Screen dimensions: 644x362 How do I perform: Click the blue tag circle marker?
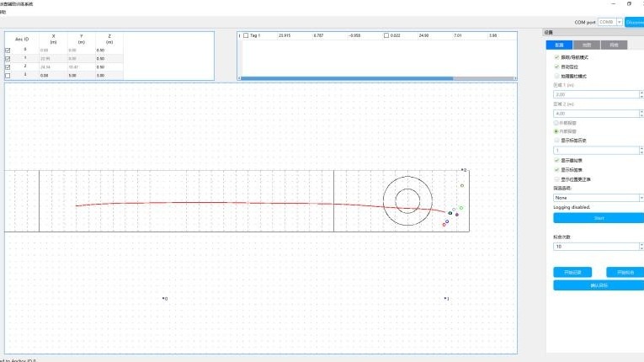point(447,221)
